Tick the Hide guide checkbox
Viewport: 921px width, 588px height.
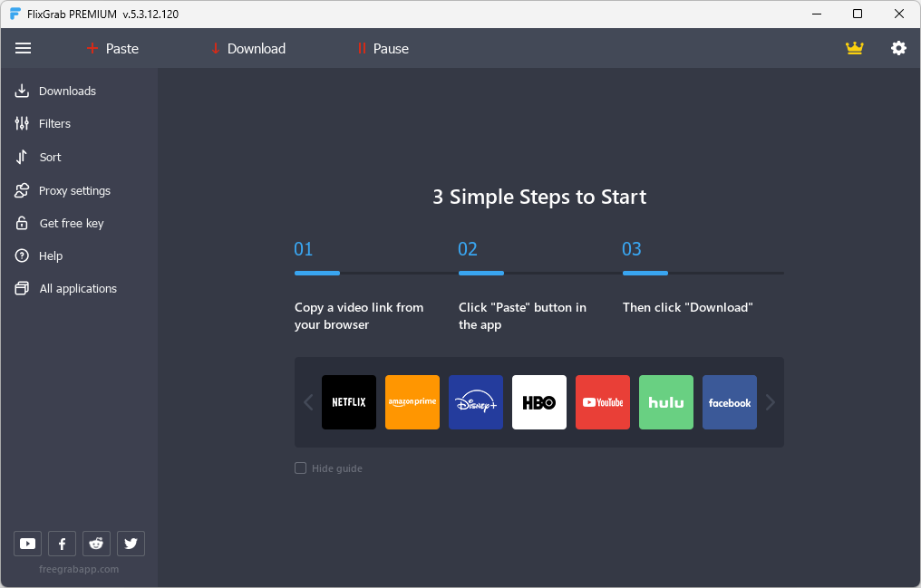point(300,468)
